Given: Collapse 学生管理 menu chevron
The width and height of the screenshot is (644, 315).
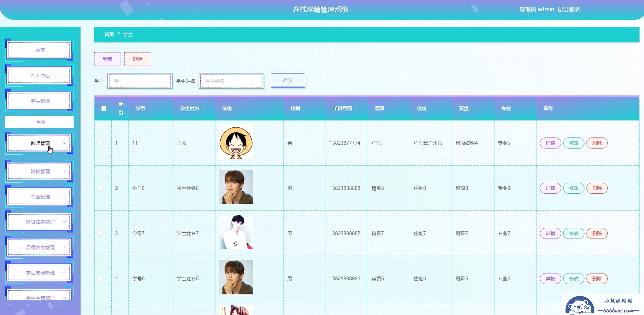Looking at the screenshot, I should point(64,100).
